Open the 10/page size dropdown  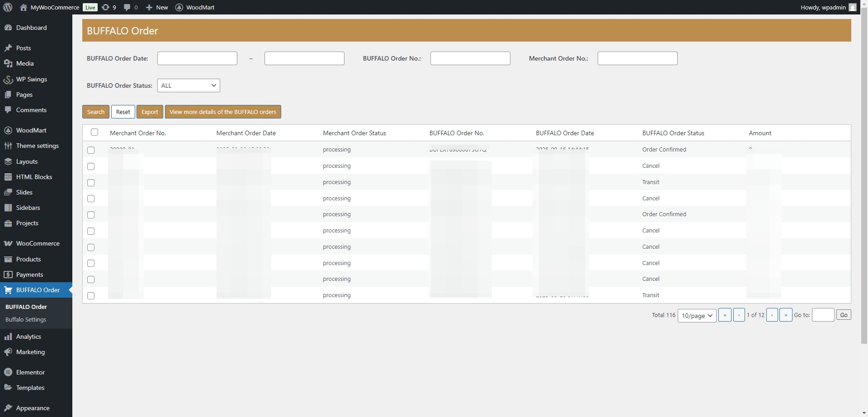click(x=697, y=315)
